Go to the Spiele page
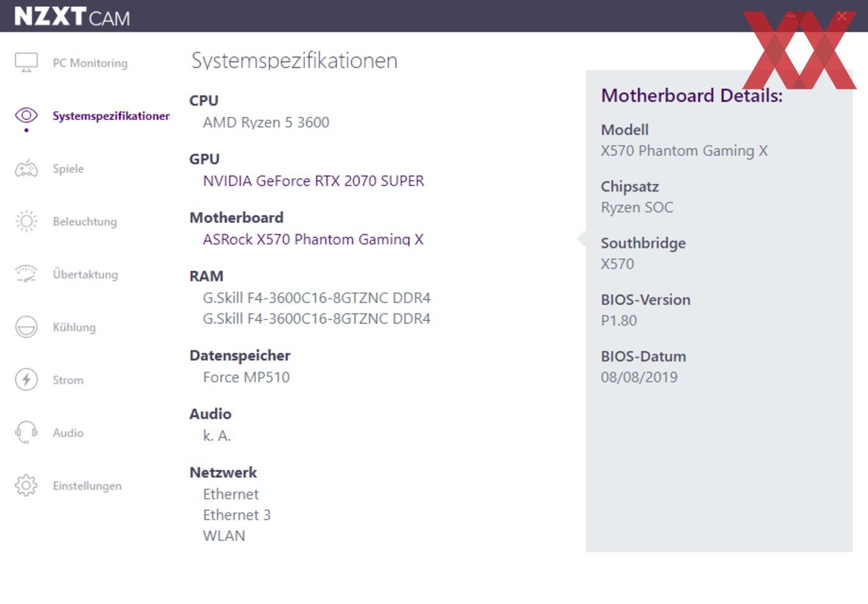 coord(68,169)
